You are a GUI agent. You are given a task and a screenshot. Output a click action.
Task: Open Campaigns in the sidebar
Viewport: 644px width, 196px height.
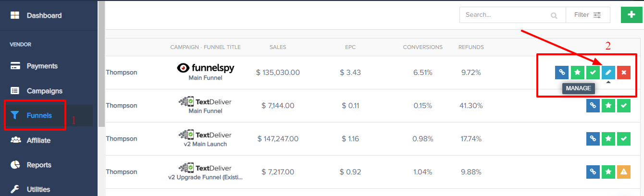tap(45, 91)
